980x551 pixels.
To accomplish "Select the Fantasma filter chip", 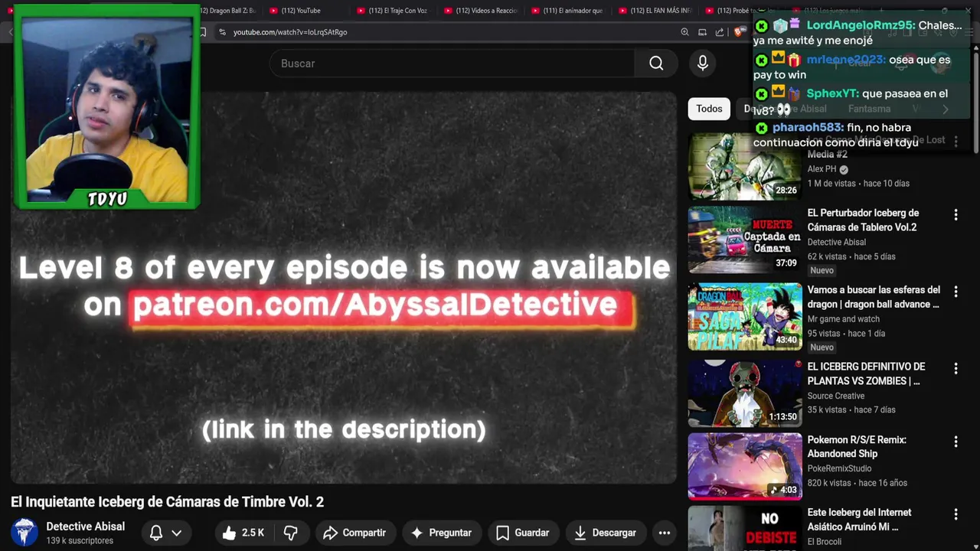I will (x=869, y=109).
